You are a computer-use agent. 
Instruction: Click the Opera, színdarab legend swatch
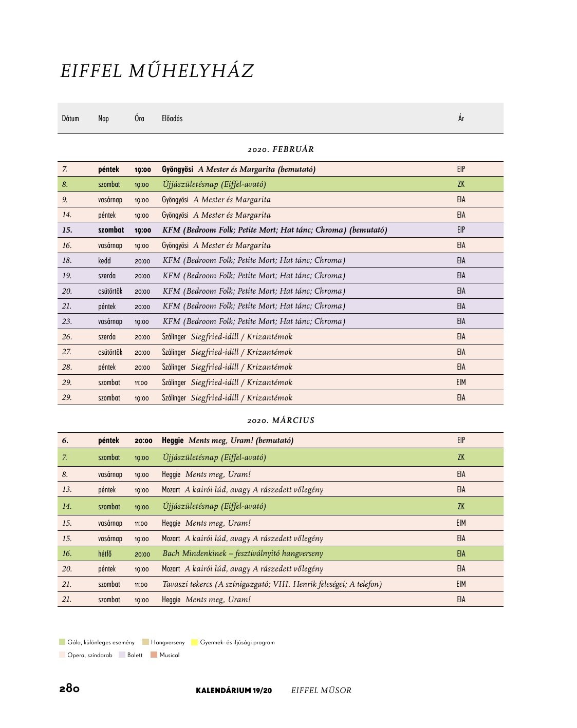pyautogui.click(x=62, y=655)
